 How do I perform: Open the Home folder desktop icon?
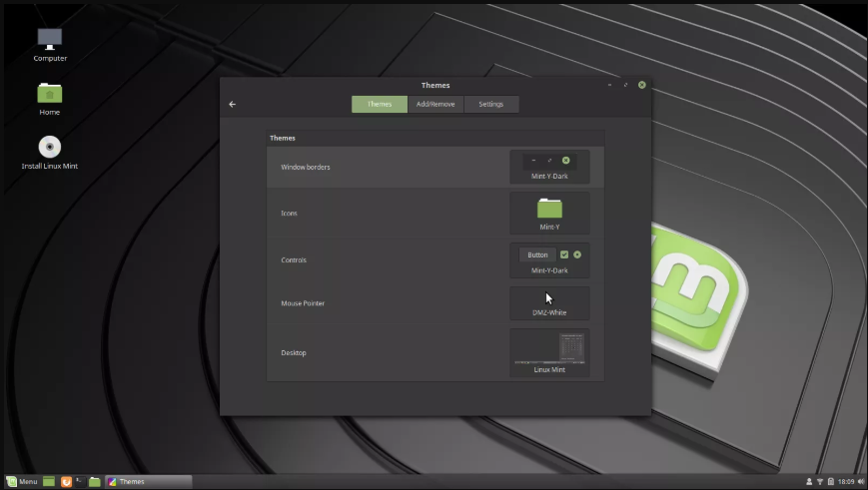(x=50, y=99)
